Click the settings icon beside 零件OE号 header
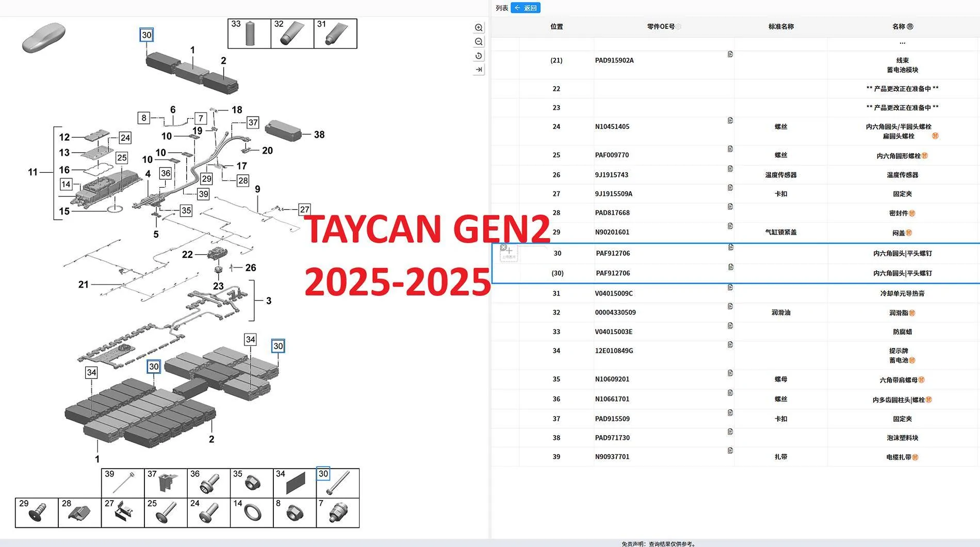Screen dimensions: 980x547 [x=679, y=27]
